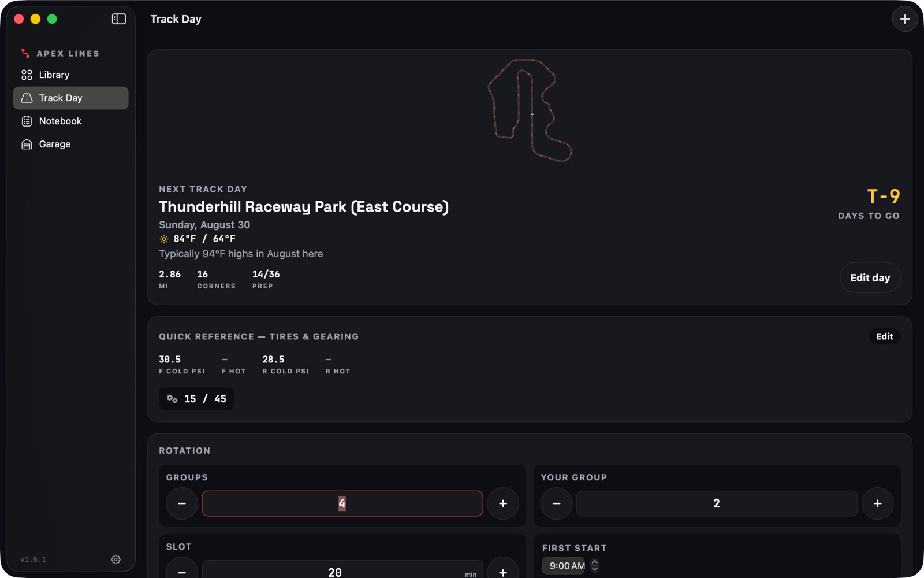This screenshot has width=924, height=578.
Task: Click the T-9 days countdown
Action: (883, 197)
